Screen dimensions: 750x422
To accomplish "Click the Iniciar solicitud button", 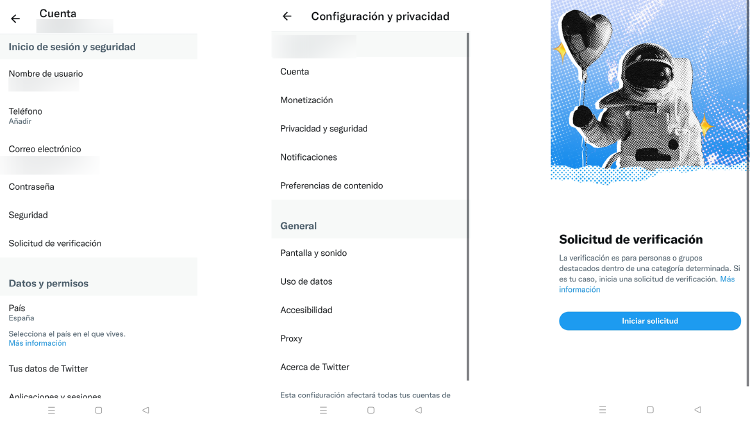I will pos(649,321).
